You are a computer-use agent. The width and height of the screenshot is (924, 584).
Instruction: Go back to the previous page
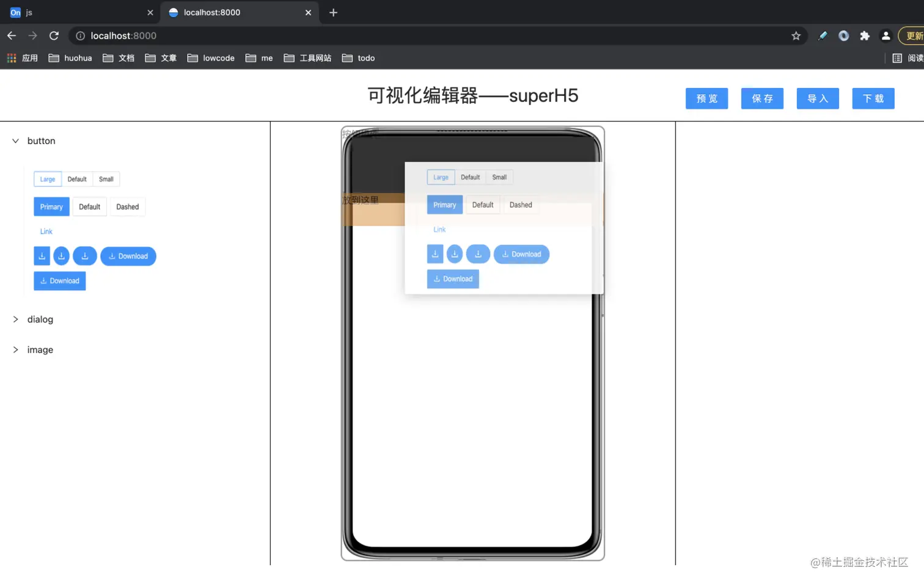(x=12, y=36)
